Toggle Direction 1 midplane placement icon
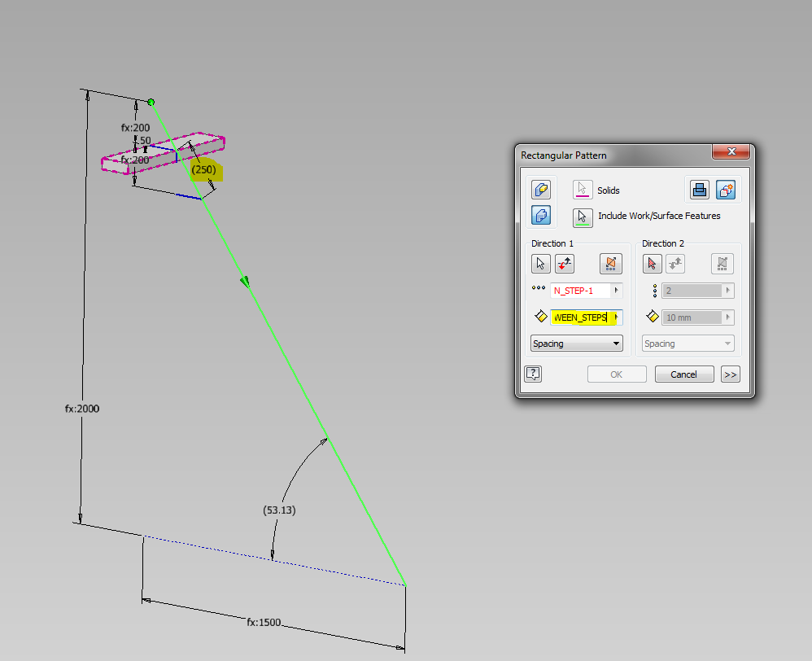This screenshot has width=812, height=661. [x=611, y=264]
